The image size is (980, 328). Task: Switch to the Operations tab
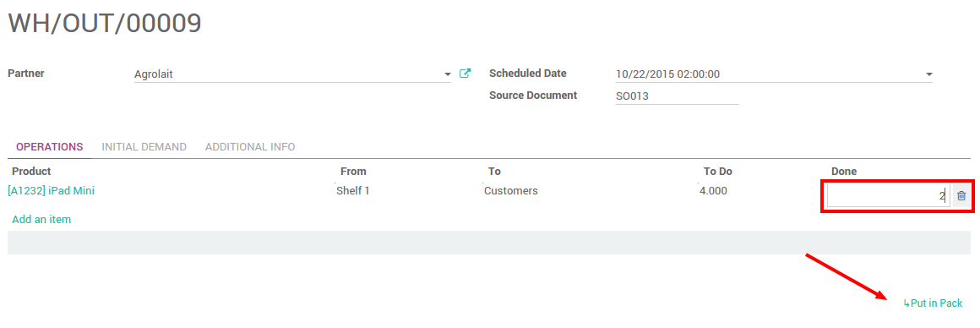tap(49, 147)
